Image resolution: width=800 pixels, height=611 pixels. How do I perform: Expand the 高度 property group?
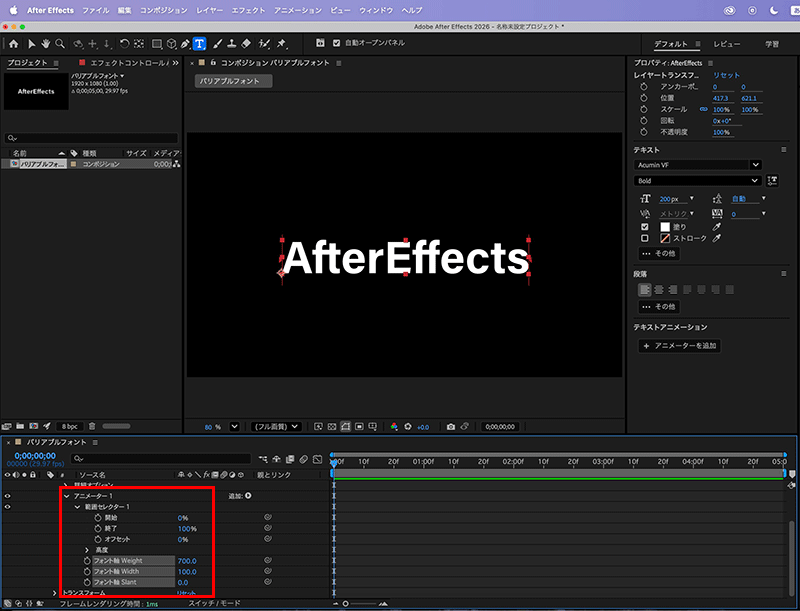(x=87, y=550)
